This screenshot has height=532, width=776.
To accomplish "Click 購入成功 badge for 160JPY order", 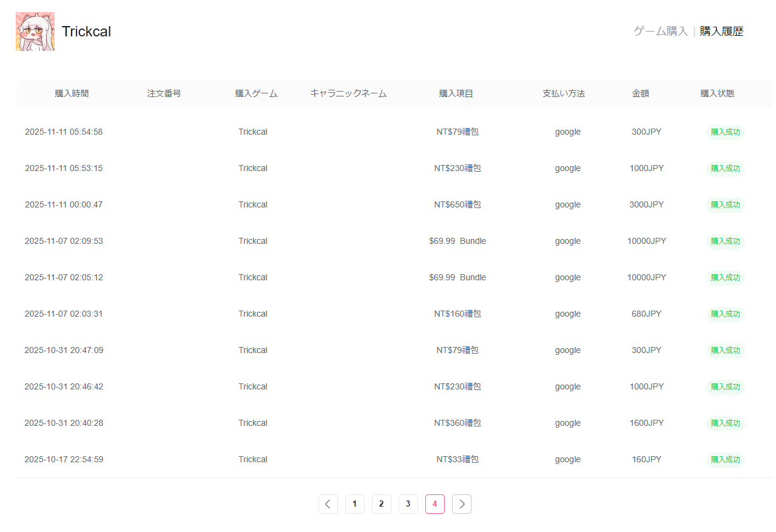I will [x=725, y=460].
